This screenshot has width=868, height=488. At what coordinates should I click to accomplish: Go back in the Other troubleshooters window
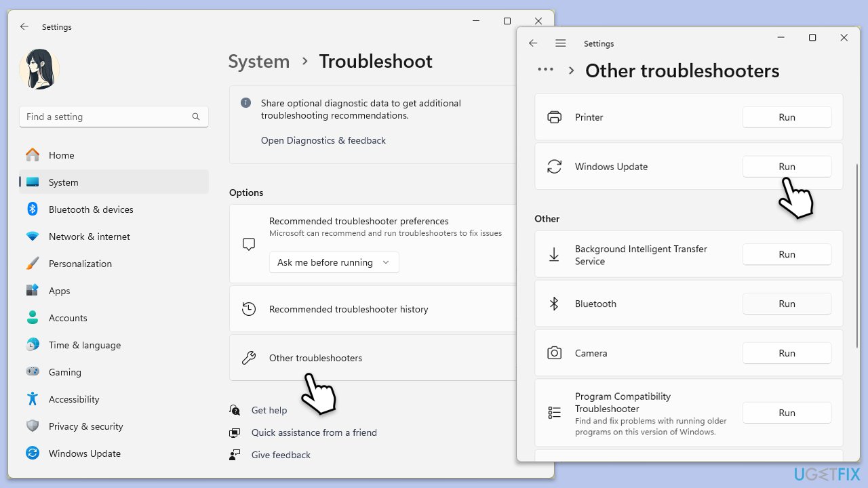click(533, 43)
